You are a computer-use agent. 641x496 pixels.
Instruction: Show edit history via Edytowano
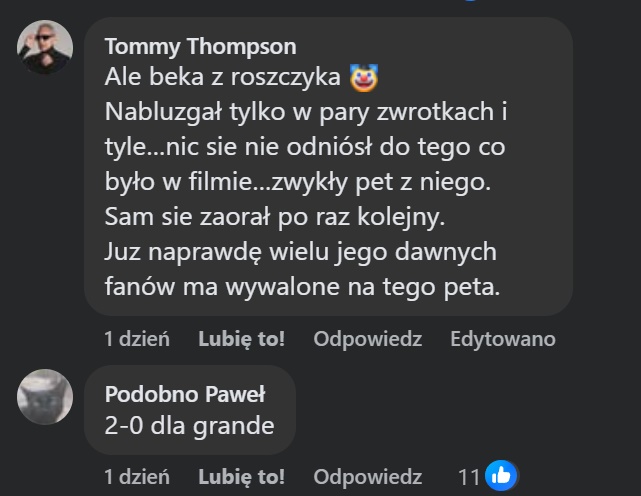(502, 339)
